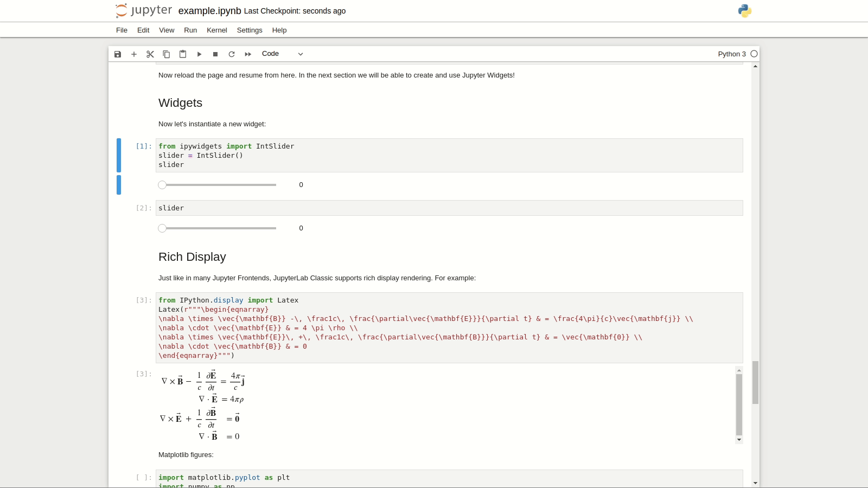
Task: Collapse cell 1 input using blue bar
Action: (119, 156)
